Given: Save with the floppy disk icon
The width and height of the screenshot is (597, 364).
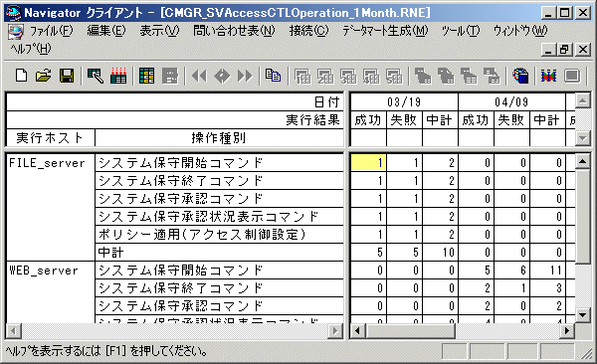Looking at the screenshot, I should [67, 76].
